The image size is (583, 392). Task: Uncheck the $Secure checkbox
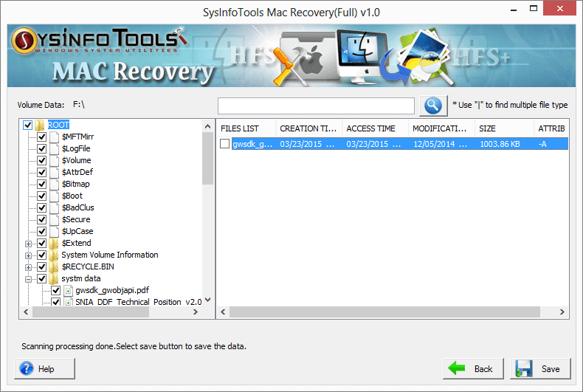coord(41,219)
